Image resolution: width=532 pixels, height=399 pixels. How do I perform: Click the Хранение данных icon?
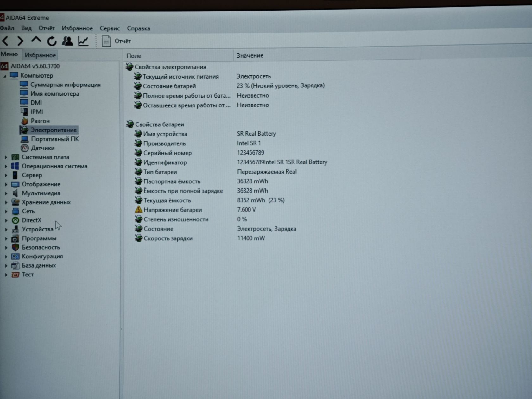point(15,202)
